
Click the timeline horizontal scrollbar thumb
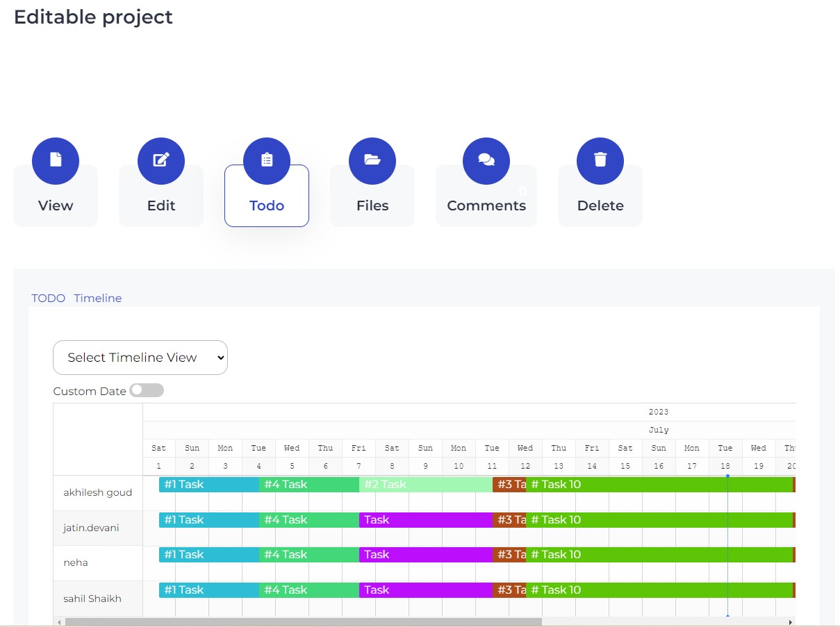(x=302, y=622)
